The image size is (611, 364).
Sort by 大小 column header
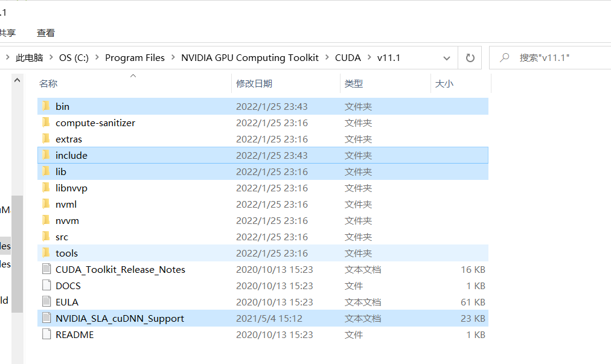click(444, 83)
